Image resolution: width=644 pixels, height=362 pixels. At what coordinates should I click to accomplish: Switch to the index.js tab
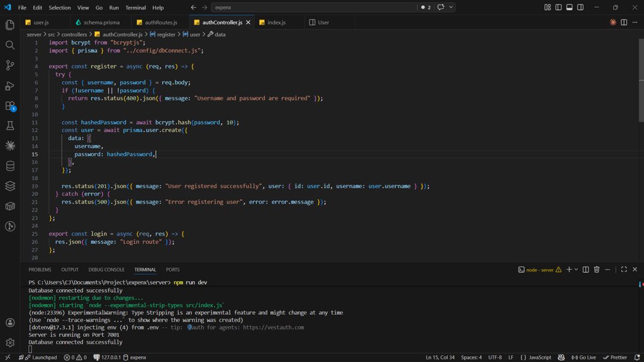[277, 23]
